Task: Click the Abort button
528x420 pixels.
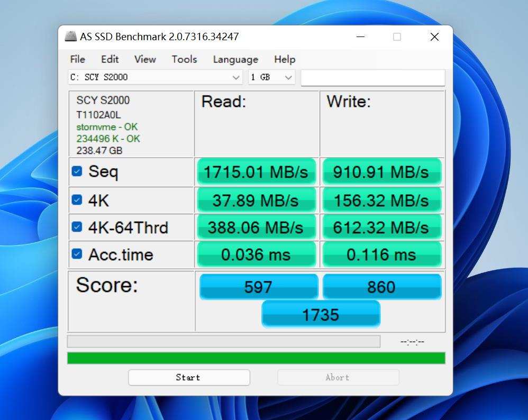Action: (338, 377)
